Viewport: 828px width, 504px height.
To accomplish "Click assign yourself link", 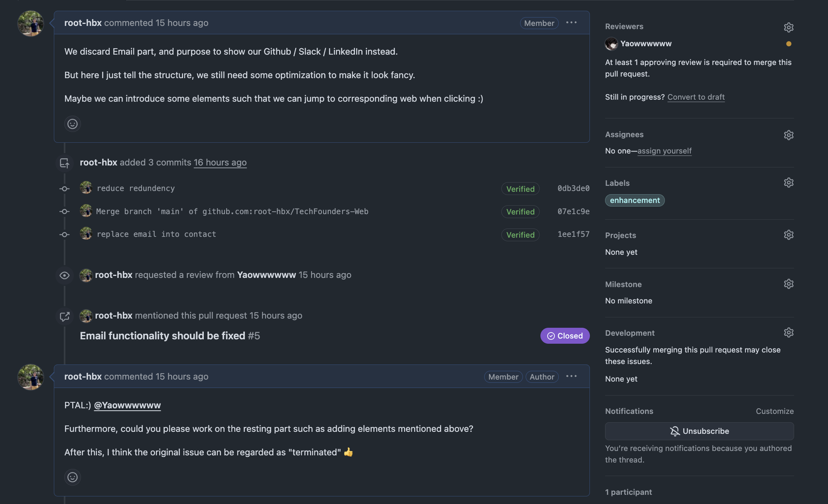I will [664, 151].
